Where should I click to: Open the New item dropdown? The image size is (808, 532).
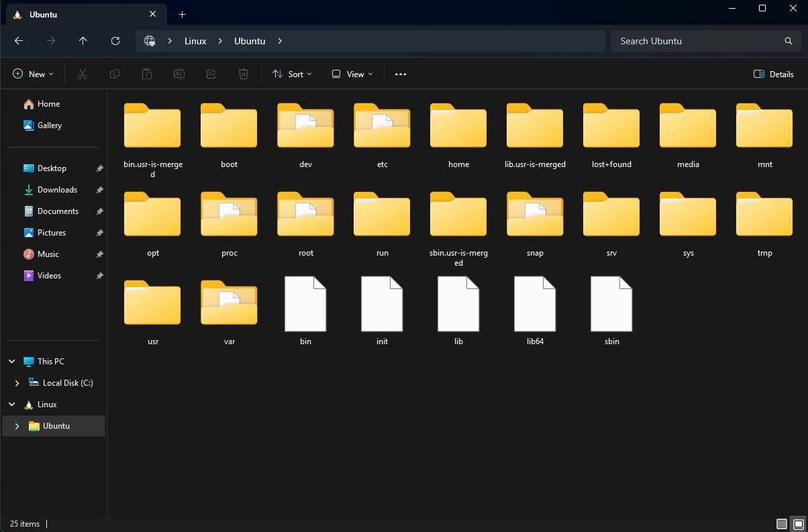(34, 74)
